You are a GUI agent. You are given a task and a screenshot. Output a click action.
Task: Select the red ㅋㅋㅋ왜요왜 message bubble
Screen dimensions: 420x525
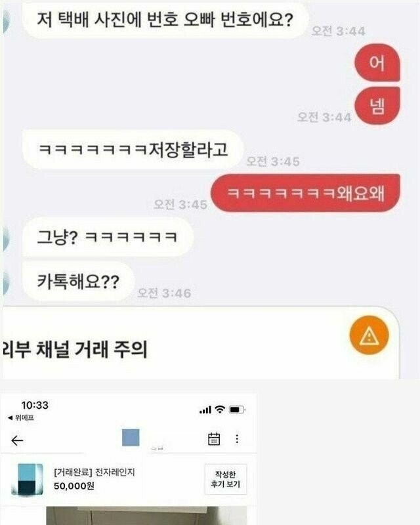coord(305,193)
